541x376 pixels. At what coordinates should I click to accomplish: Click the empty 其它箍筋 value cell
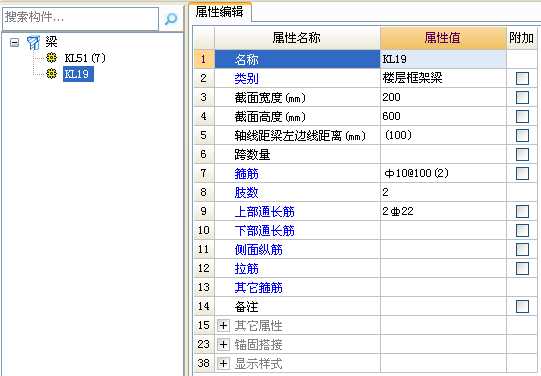click(x=443, y=287)
